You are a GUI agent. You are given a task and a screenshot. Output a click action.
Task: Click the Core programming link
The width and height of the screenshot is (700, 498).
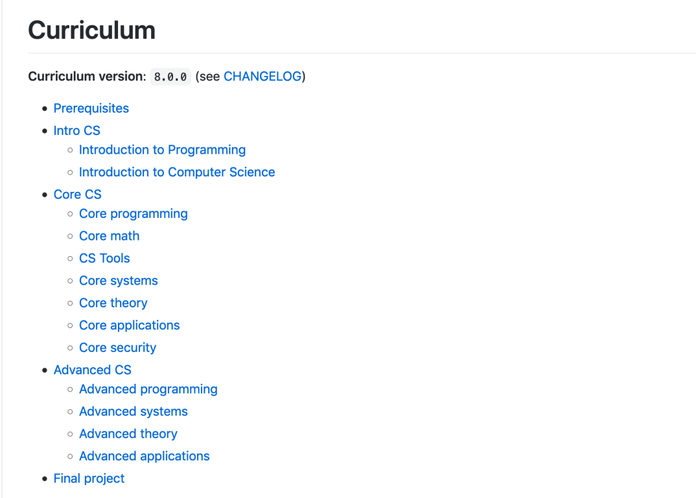coord(133,214)
